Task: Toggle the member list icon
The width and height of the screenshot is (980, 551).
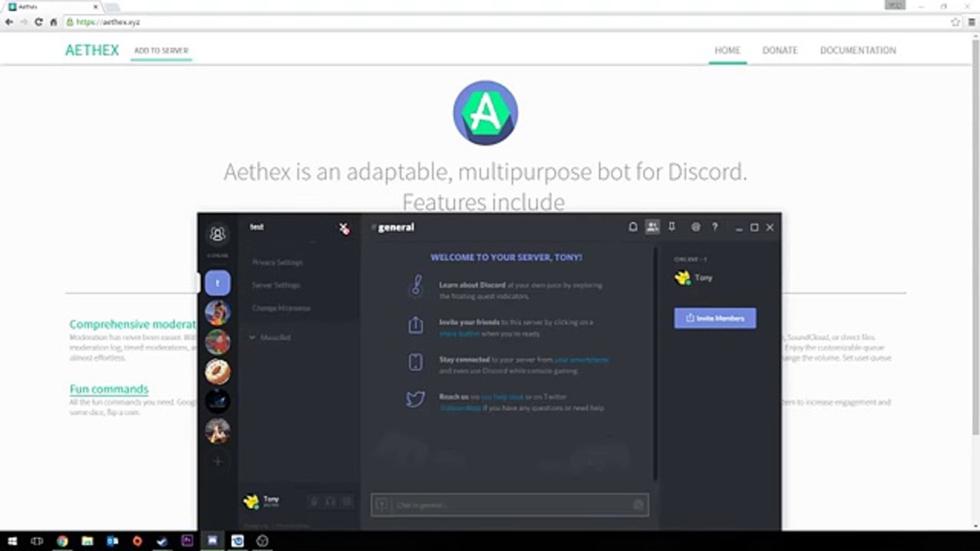Action: 652,227
